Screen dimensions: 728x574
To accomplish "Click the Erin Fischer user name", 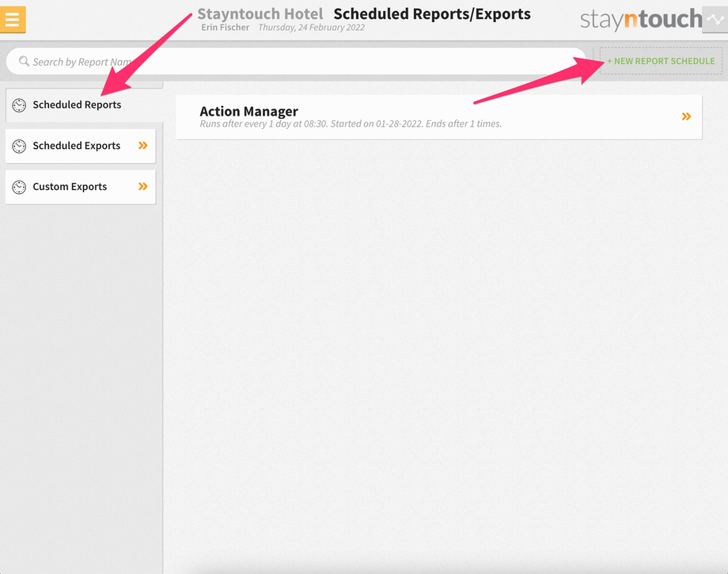I will click(226, 28).
